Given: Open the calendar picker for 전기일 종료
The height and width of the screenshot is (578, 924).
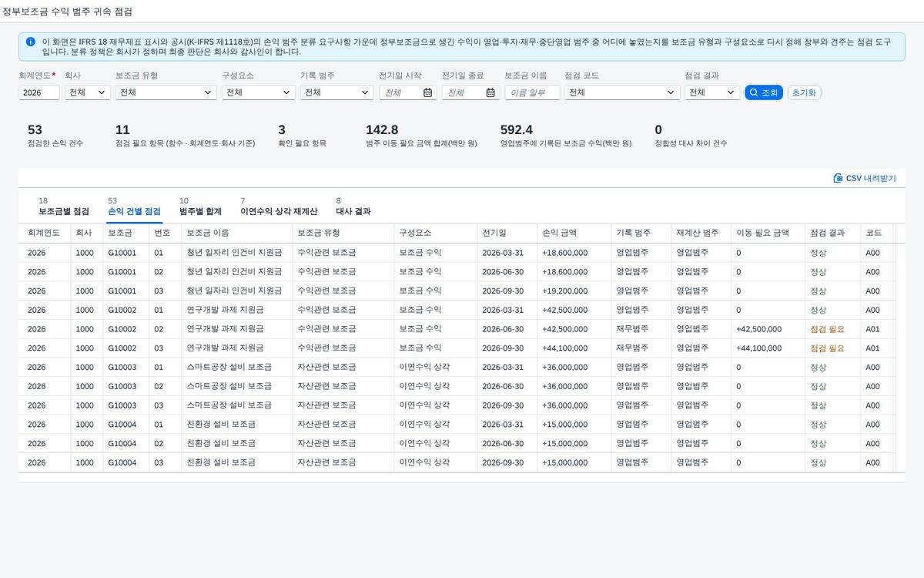Looking at the screenshot, I should [490, 92].
